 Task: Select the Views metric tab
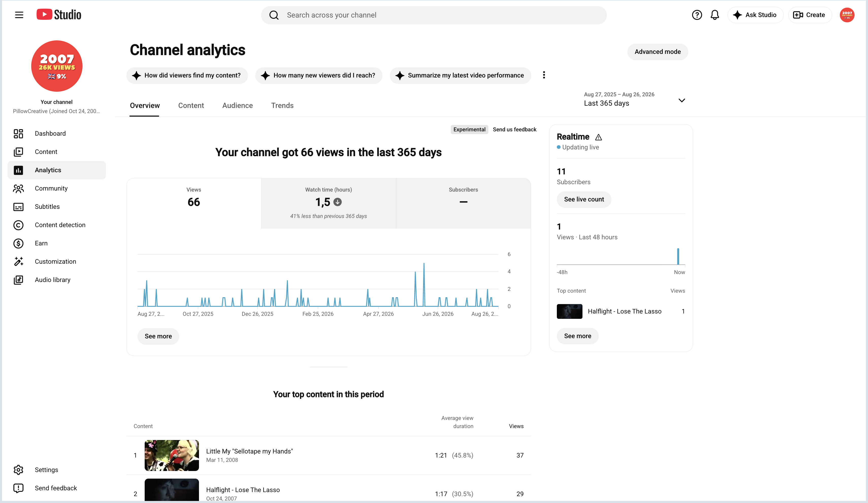point(194,203)
